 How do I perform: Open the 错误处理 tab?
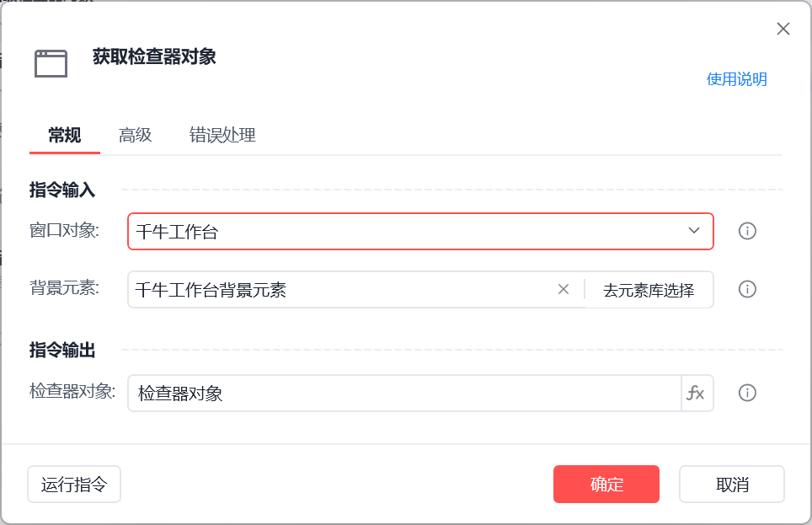click(222, 136)
